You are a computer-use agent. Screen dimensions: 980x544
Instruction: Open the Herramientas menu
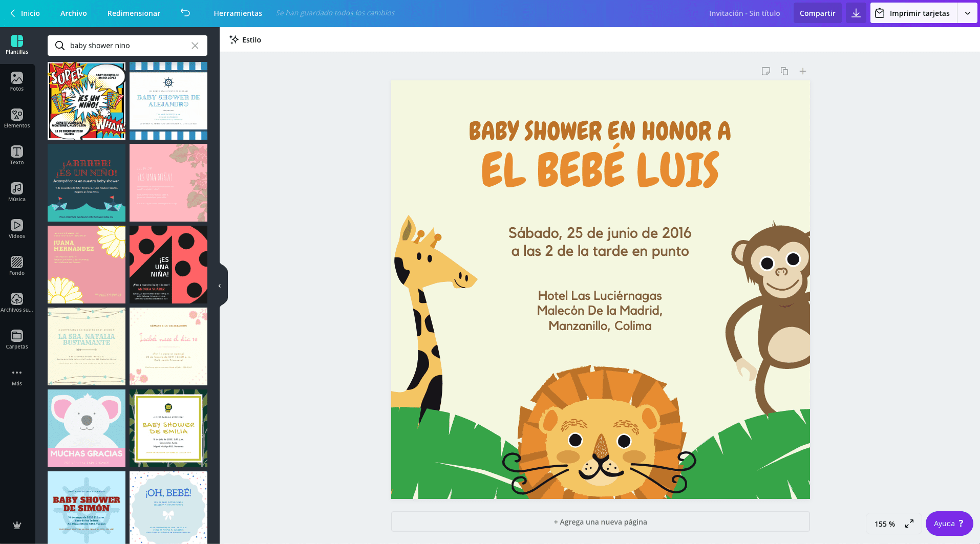click(x=238, y=13)
